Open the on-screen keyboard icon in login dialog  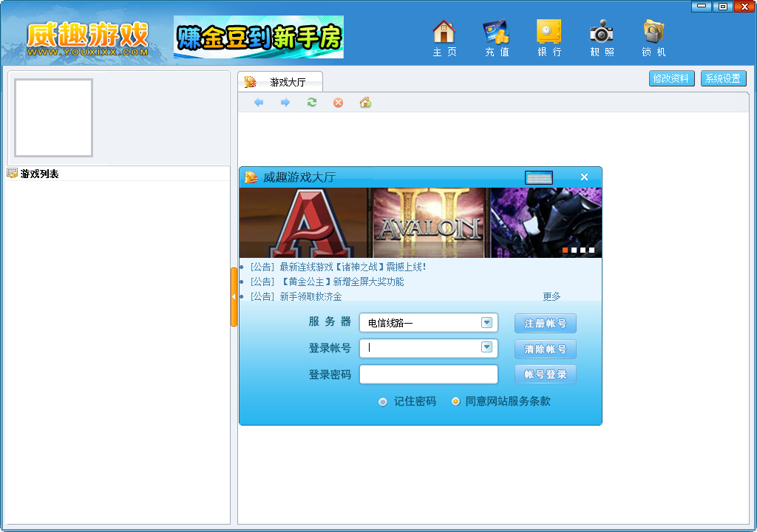[x=539, y=177]
